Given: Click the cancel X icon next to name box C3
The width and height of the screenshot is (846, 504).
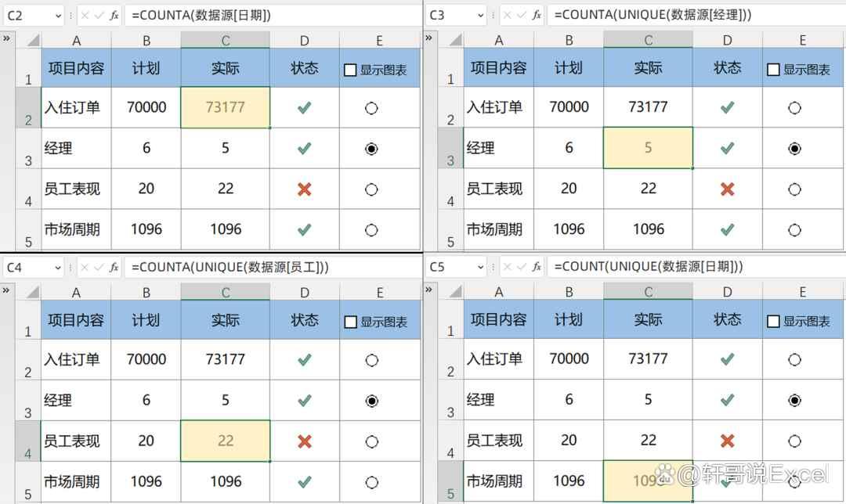Looking at the screenshot, I should 507,16.
